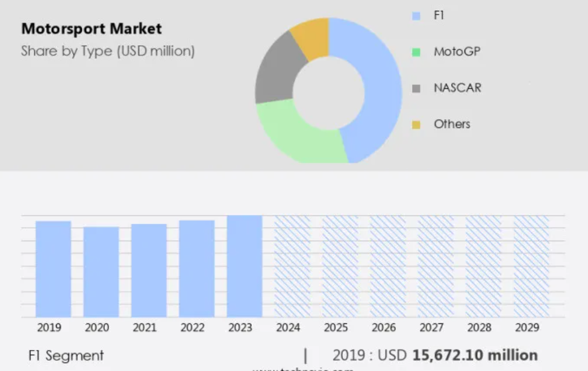Click the 15,672.10 million value
Viewport: 588px width, 371px height.
475,355
